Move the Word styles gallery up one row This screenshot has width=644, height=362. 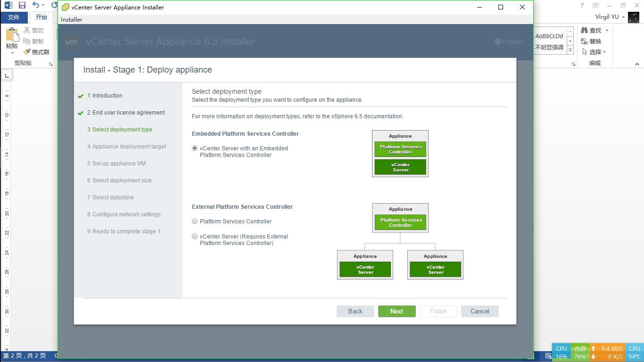570,32
